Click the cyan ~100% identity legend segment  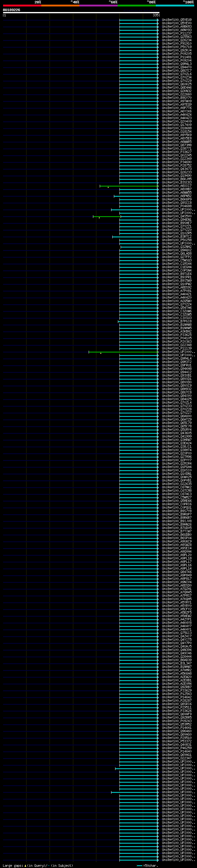point(175,6)
